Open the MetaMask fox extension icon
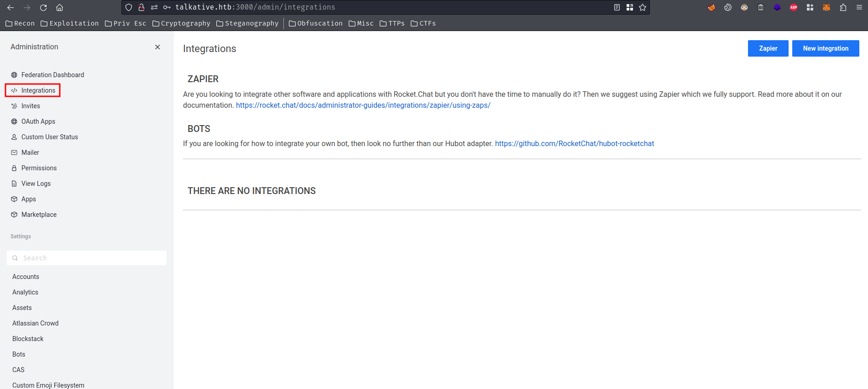 tap(826, 7)
